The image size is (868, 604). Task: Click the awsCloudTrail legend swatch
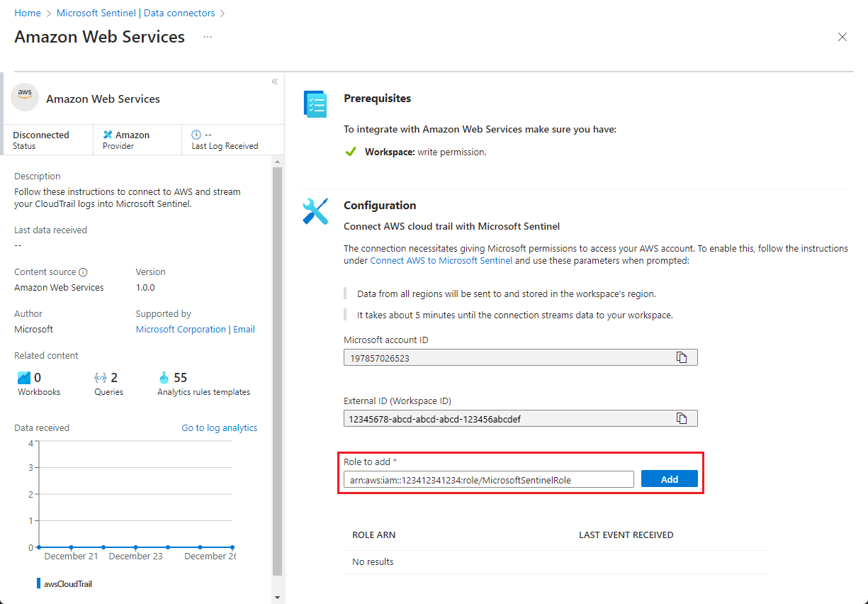37,583
